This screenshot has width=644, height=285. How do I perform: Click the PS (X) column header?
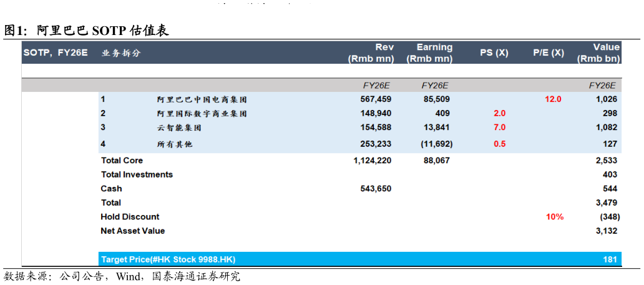pyautogui.click(x=494, y=53)
